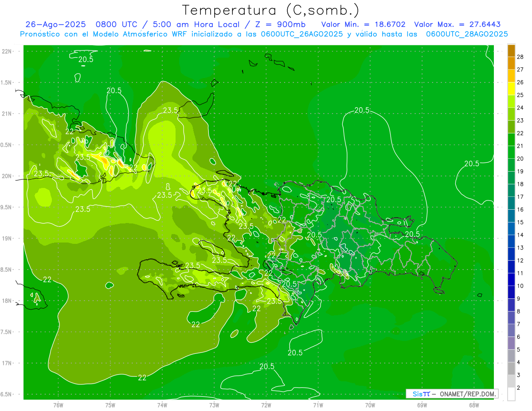Pick the lime legend swatch between 24 and 25
This screenshot has width=532, height=411.
(x=511, y=102)
